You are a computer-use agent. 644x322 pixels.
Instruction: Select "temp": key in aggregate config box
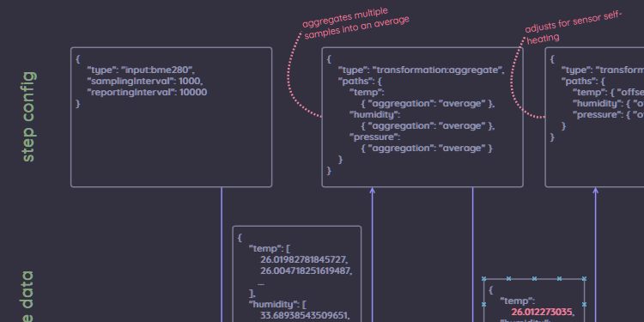coord(367,92)
